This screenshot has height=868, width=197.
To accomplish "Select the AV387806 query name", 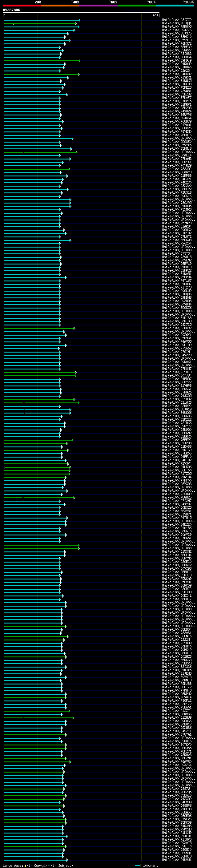I will (x=11, y=10).
